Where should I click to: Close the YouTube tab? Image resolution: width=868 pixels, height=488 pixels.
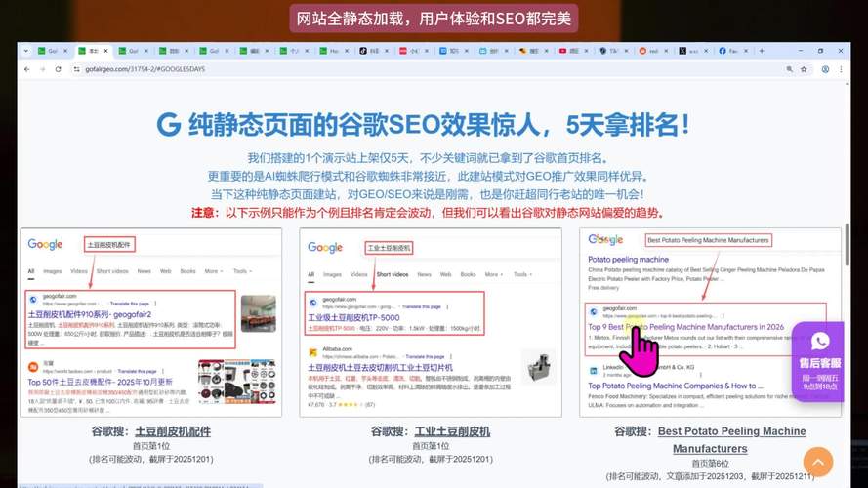pyautogui.click(x=586, y=51)
